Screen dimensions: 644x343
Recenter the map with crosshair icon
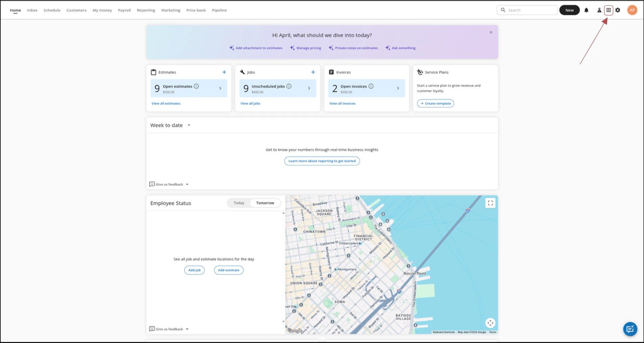coord(490,323)
